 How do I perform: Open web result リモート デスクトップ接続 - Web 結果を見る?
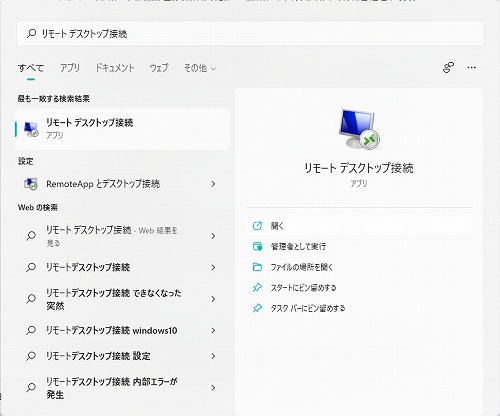pos(122,236)
